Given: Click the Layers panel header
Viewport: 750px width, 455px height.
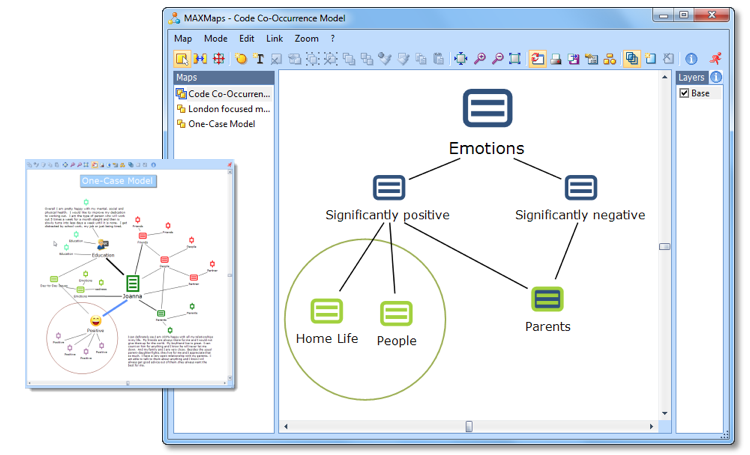Looking at the screenshot, I should 691,77.
